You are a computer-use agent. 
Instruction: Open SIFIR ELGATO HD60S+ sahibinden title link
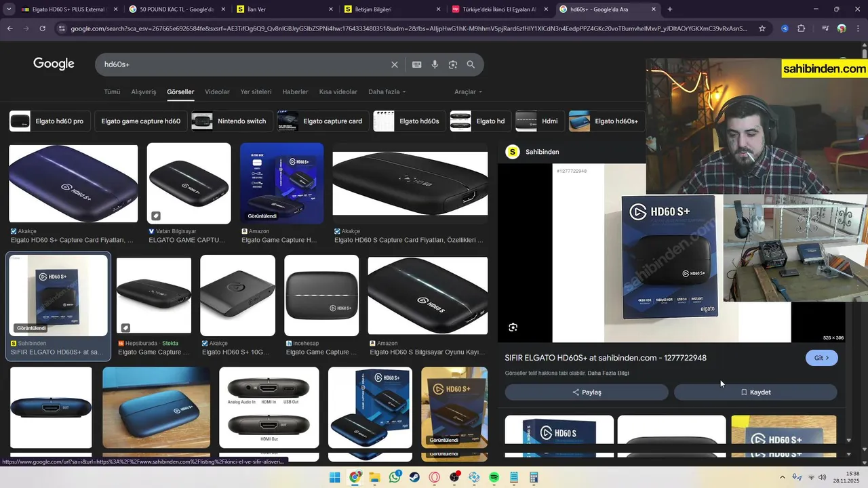coord(606,358)
